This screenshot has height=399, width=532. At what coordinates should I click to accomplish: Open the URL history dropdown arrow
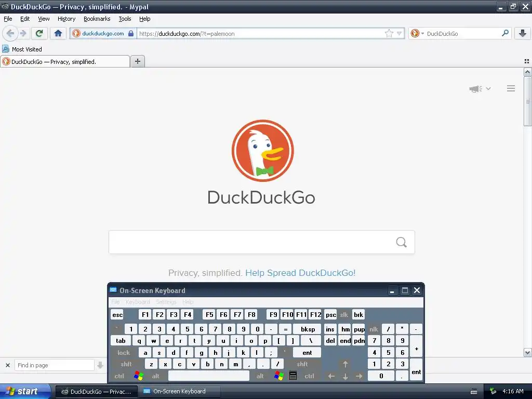pos(400,33)
